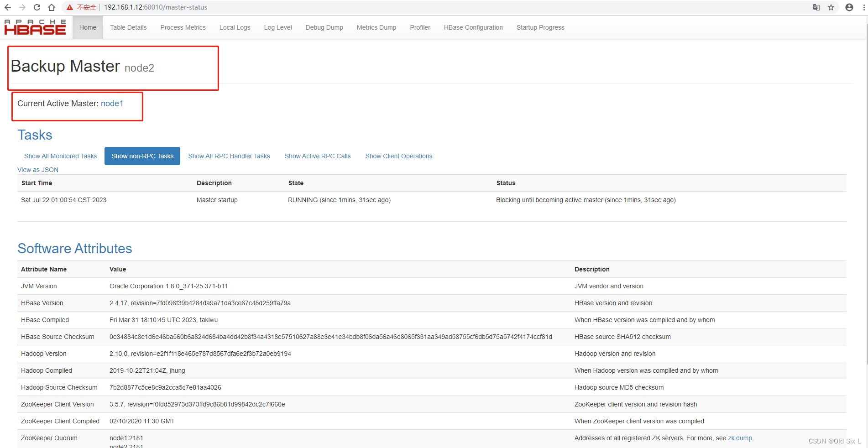Open the Table Details tab

click(x=128, y=27)
